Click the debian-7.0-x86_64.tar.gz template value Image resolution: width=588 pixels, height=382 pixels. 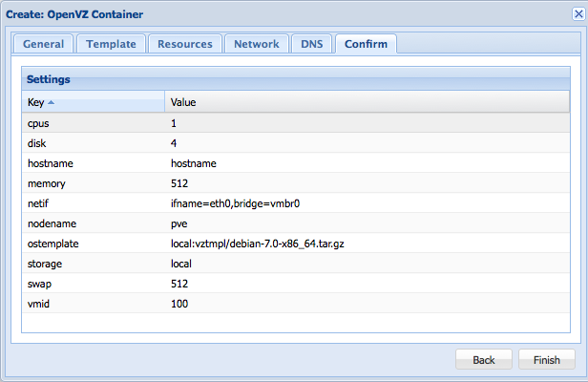[367, 244]
